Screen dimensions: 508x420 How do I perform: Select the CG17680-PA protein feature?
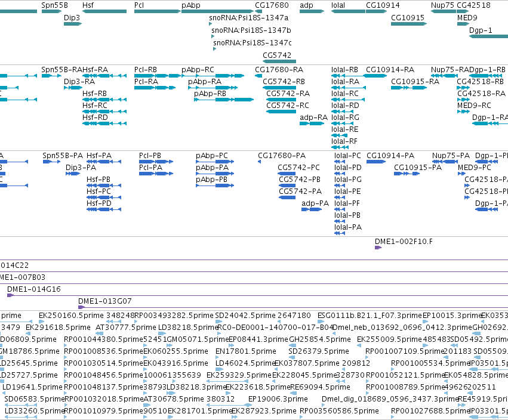click(260, 162)
